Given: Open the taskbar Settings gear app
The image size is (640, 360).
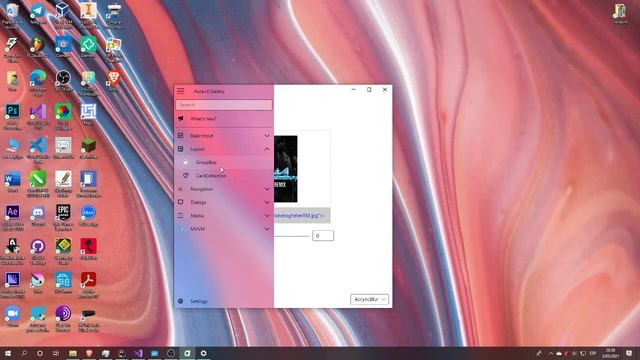Looking at the screenshot, I should 203,353.
